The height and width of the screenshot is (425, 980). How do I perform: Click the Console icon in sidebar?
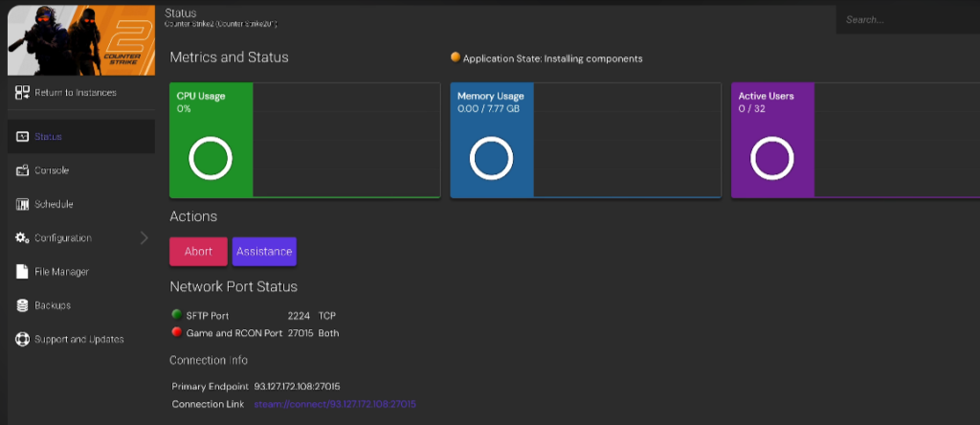coord(22,170)
